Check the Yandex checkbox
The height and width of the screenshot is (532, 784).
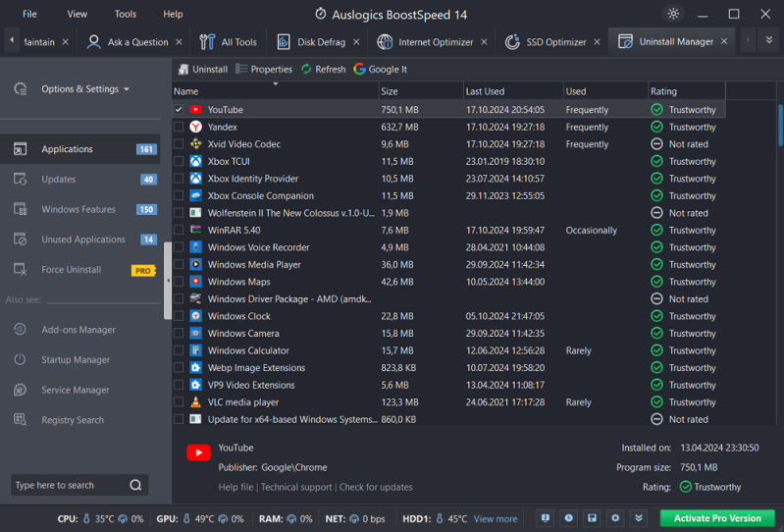pos(179,127)
